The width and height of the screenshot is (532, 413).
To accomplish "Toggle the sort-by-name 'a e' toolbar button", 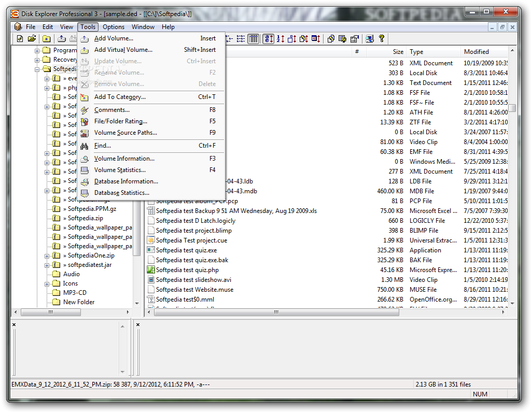I will [x=269, y=39].
